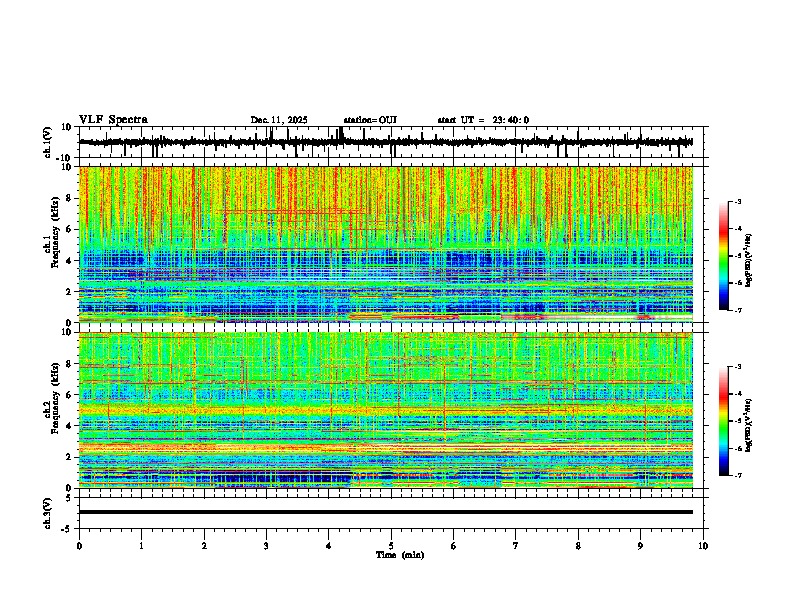Click the ch.2 spectrogram panel
The width and height of the screenshot is (792, 612).
(x=386, y=410)
